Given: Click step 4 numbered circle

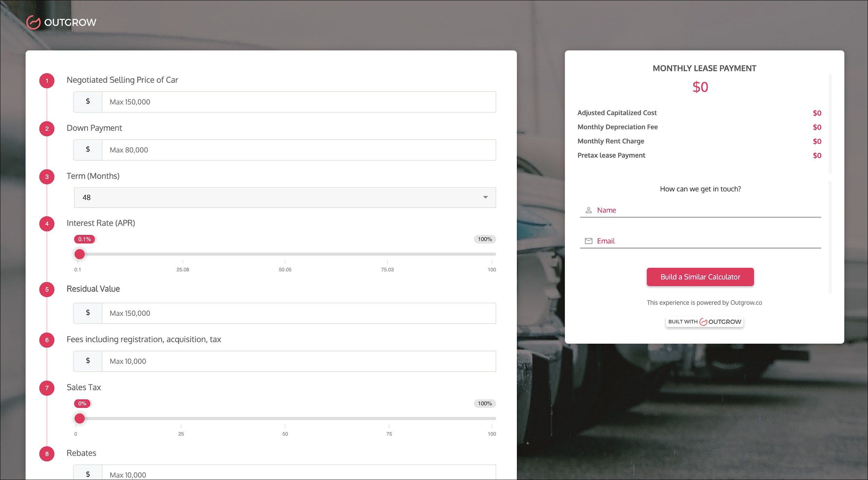Looking at the screenshot, I should tap(47, 224).
